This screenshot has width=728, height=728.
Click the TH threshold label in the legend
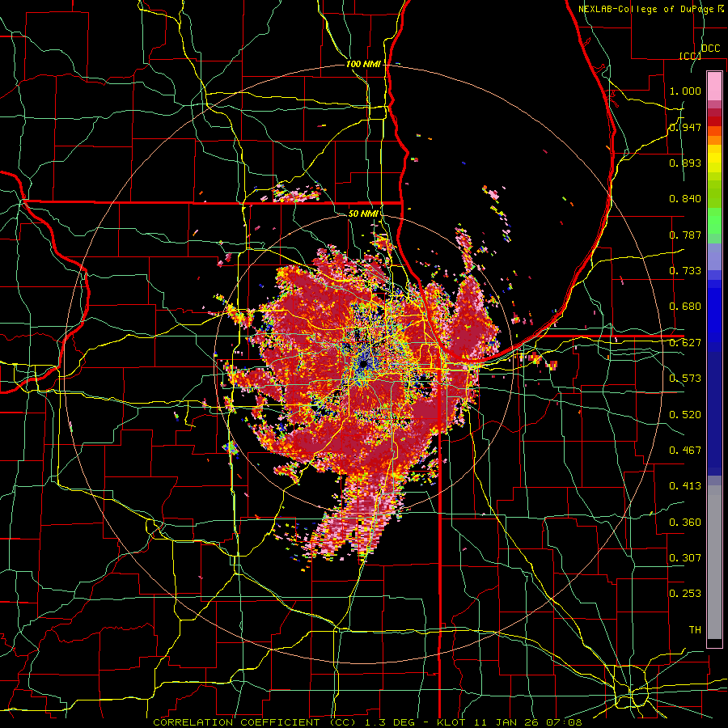pyautogui.click(x=695, y=630)
